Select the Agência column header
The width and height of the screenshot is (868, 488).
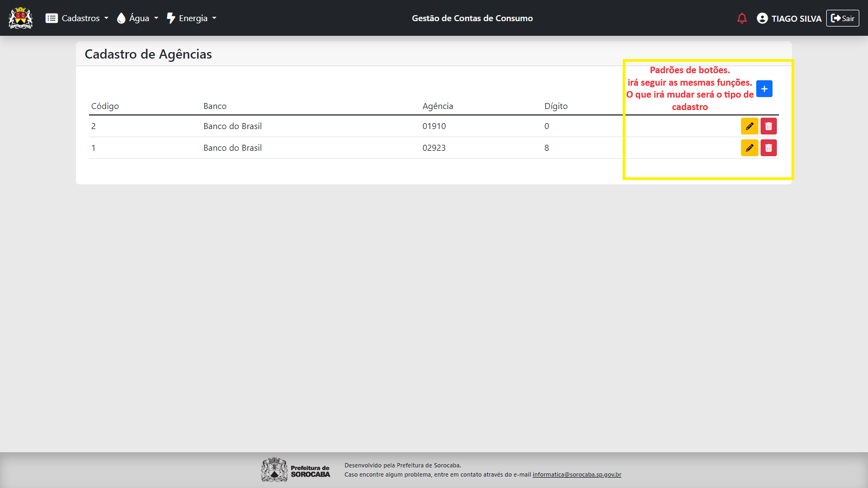pos(437,106)
